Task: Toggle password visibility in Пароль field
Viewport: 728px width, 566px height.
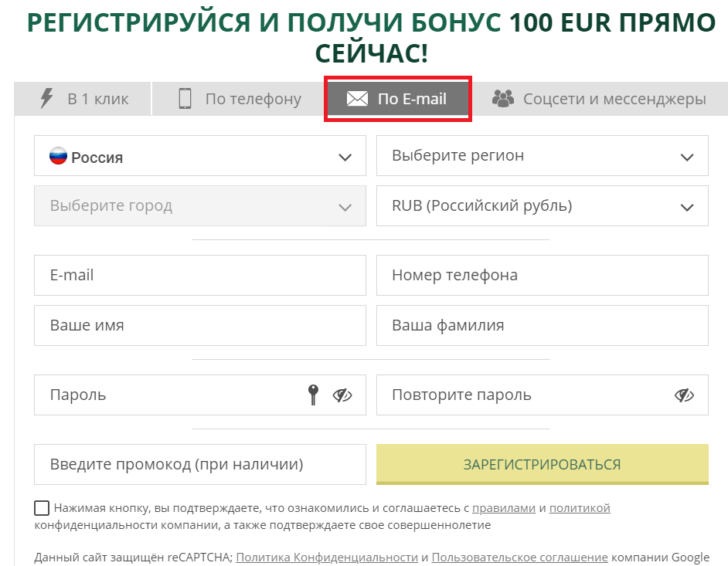Action: coord(342,395)
